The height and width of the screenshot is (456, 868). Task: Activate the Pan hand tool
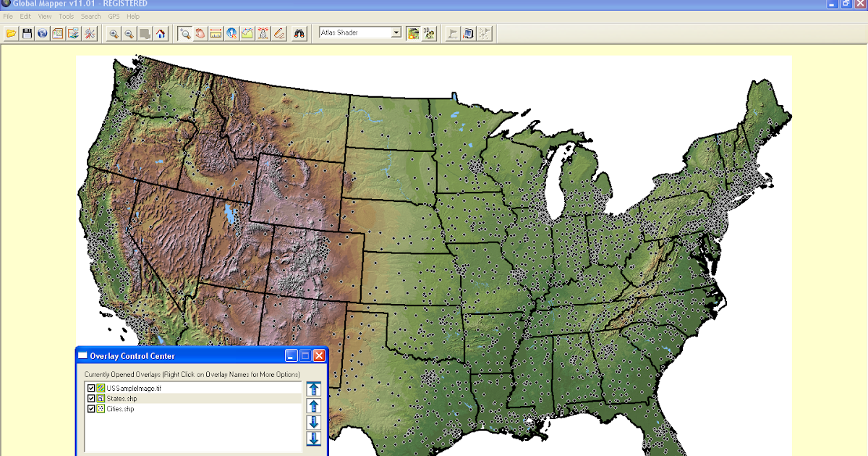200,33
